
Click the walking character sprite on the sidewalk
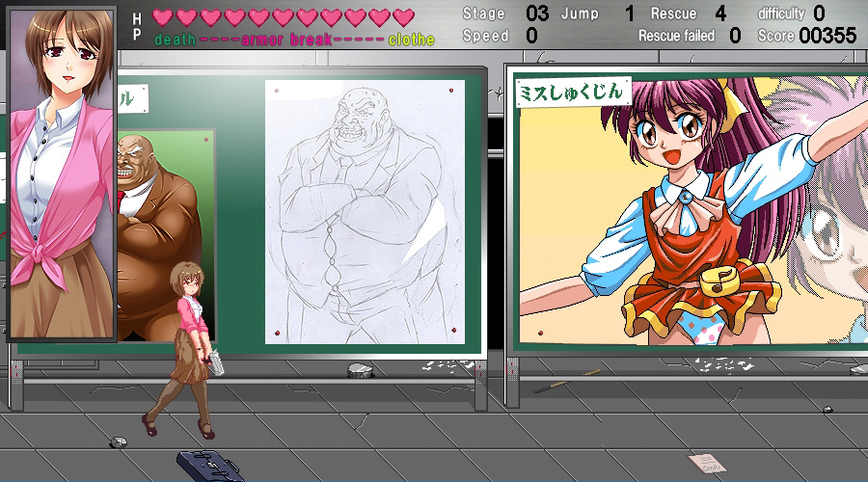[190, 347]
